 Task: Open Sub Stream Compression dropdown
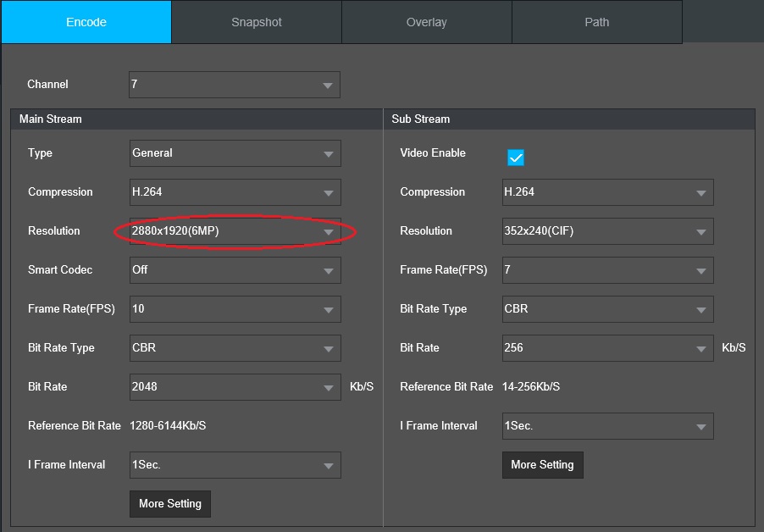coord(607,192)
